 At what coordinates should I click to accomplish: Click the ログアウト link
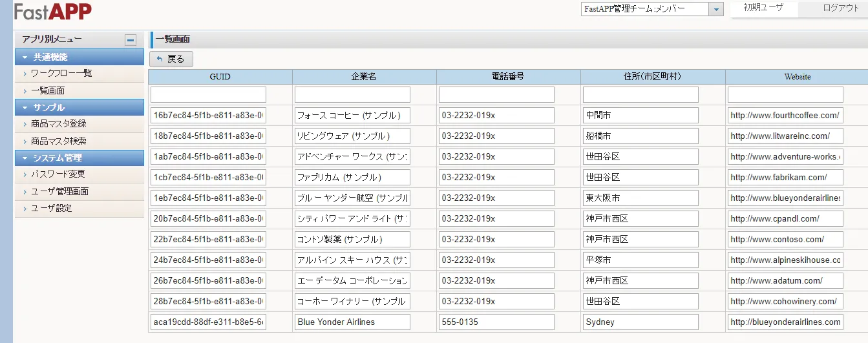point(841,8)
